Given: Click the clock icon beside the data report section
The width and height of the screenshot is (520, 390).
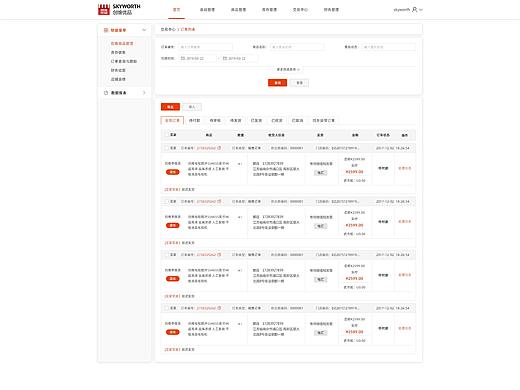Looking at the screenshot, I should click(x=106, y=93).
